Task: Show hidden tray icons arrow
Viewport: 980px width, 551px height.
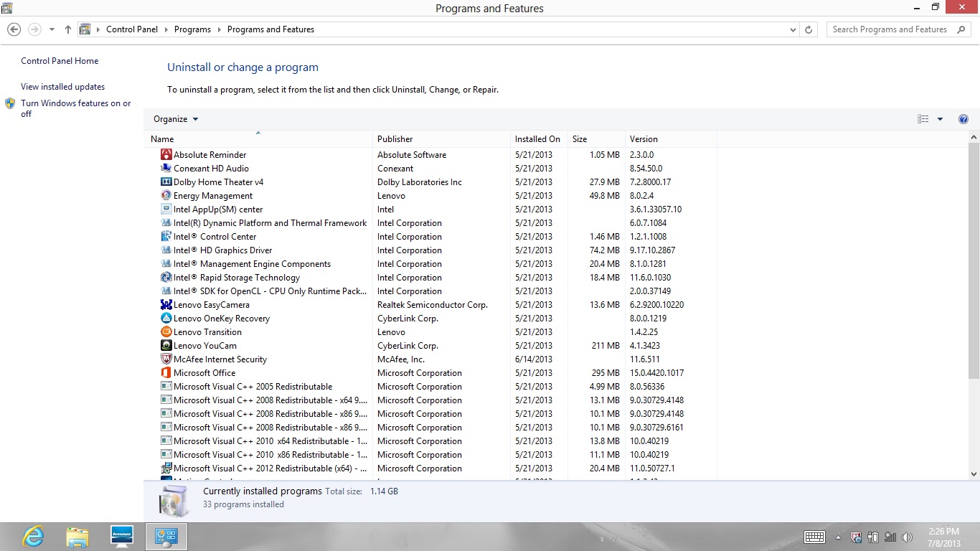Action: click(838, 537)
